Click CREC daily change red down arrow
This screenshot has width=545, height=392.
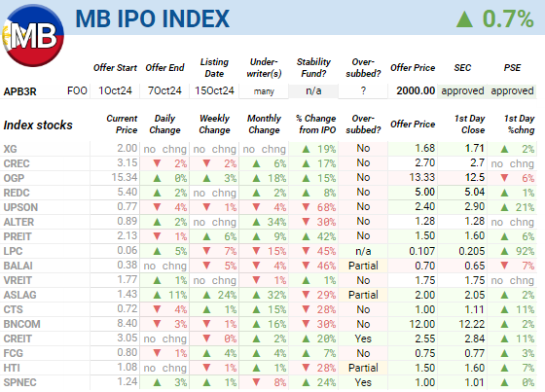[157, 163]
